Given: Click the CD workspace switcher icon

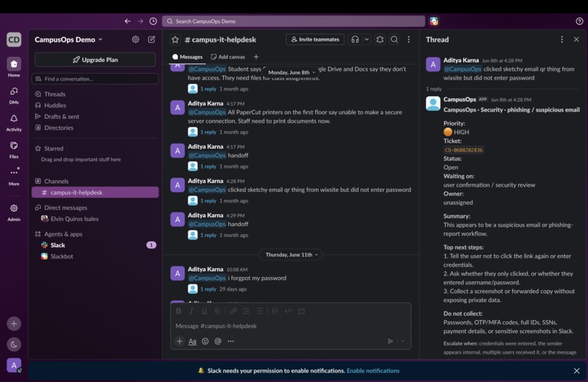Looking at the screenshot, I should click(x=14, y=39).
